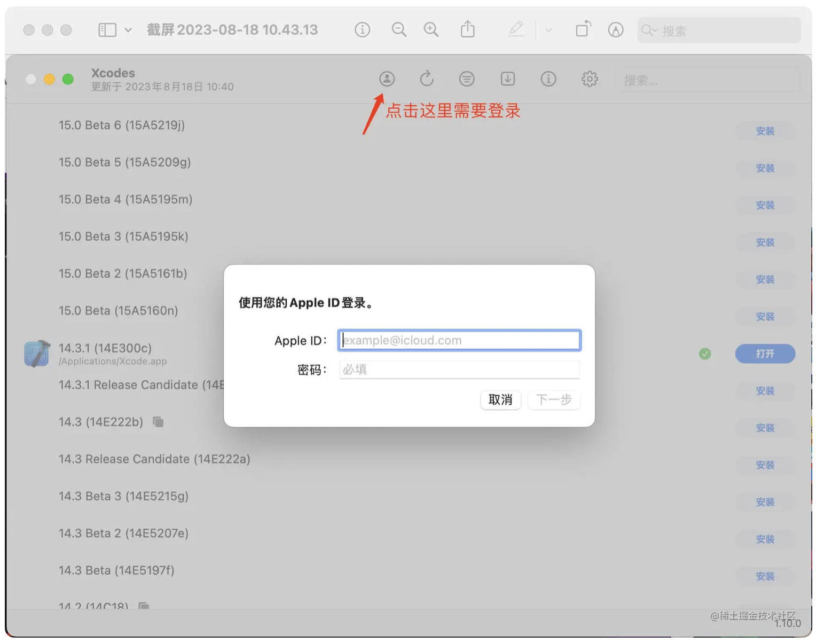
Task: Show Preview's markup toolbar
Action: coord(616,30)
